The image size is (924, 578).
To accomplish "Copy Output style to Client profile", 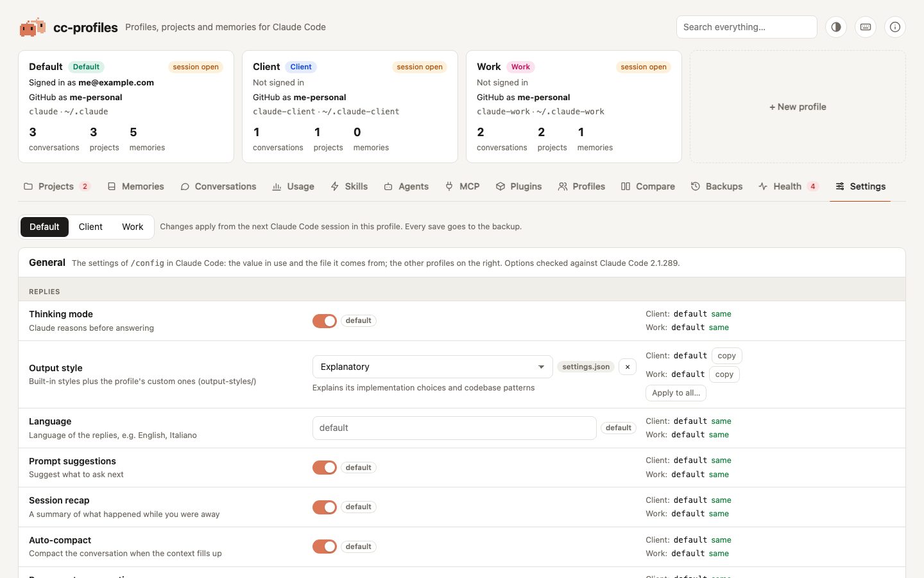I will pyautogui.click(x=726, y=356).
